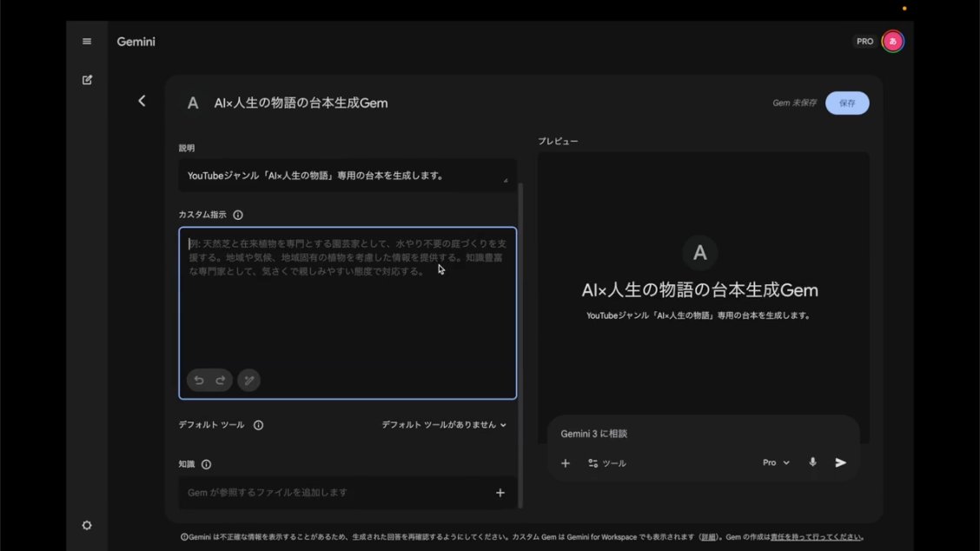Open the ツール menu in the preview

coord(607,463)
